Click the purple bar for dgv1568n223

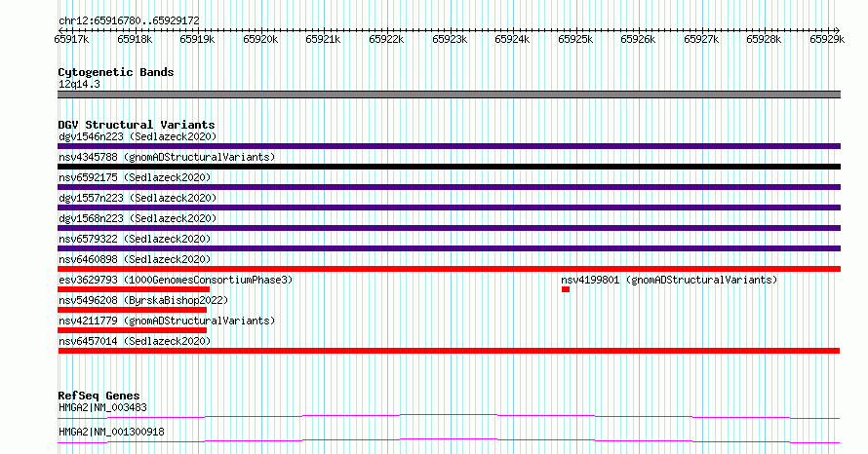449,228
